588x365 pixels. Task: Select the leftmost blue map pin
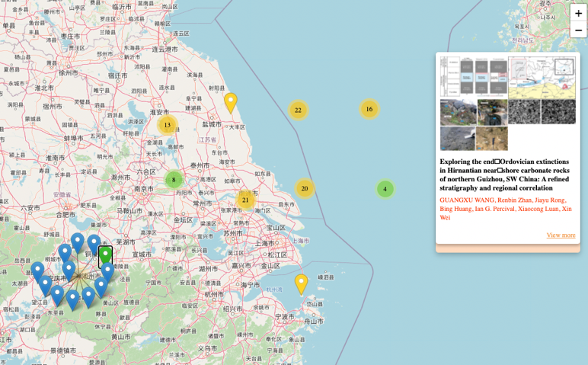click(x=37, y=271)
